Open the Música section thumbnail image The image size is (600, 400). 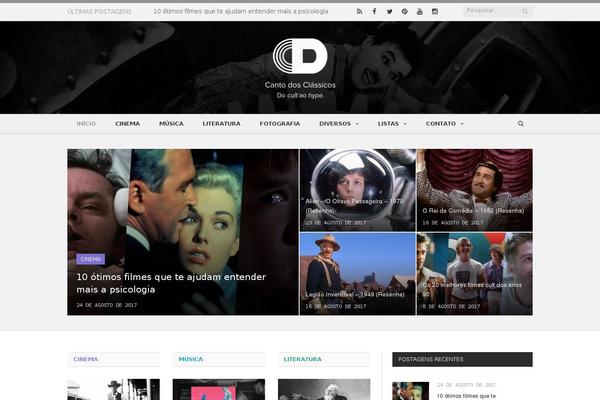click(218, 389)
